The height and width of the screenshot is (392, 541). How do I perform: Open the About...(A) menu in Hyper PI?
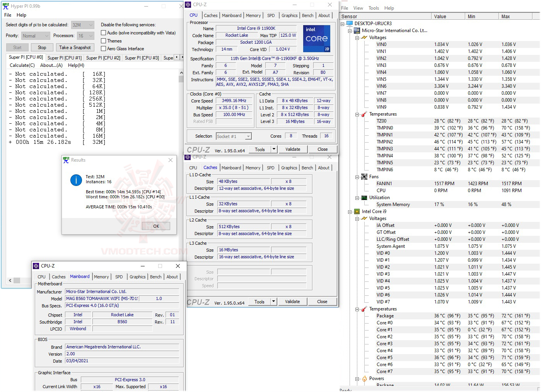pos(51,65)
